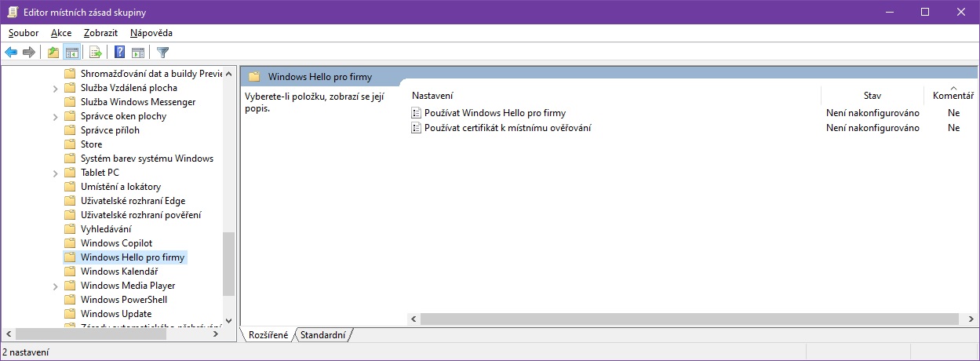Open the Soubor menu
This screenshot has height=361, width=980.
pyautogui.click(x=24, y=33)
